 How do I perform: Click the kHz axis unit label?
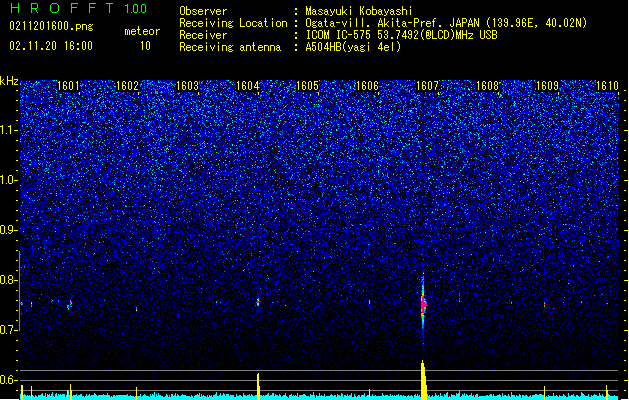tap(9, 81)
